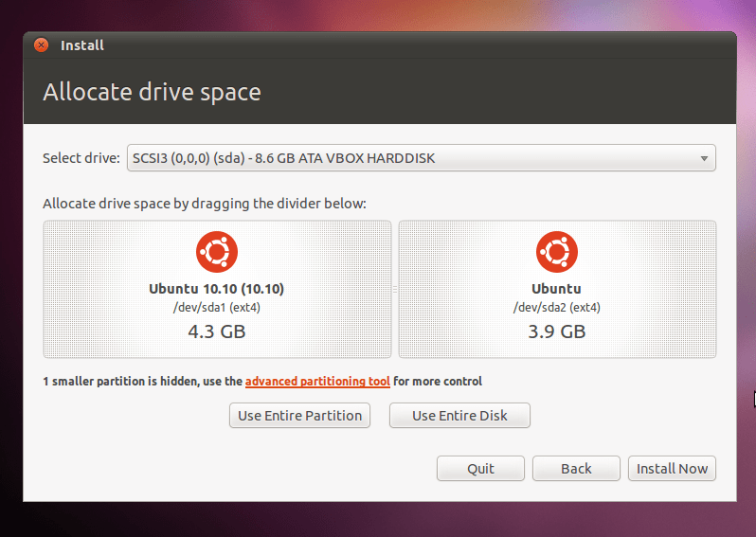Go Back to the previous step
This screenshot has height=537, width=756.
[x=576, y=469]
